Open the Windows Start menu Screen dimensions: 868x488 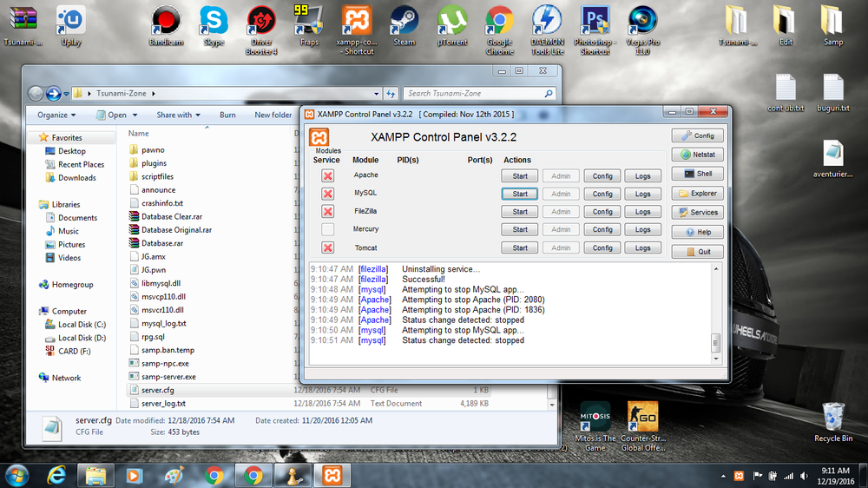point(16,476)
